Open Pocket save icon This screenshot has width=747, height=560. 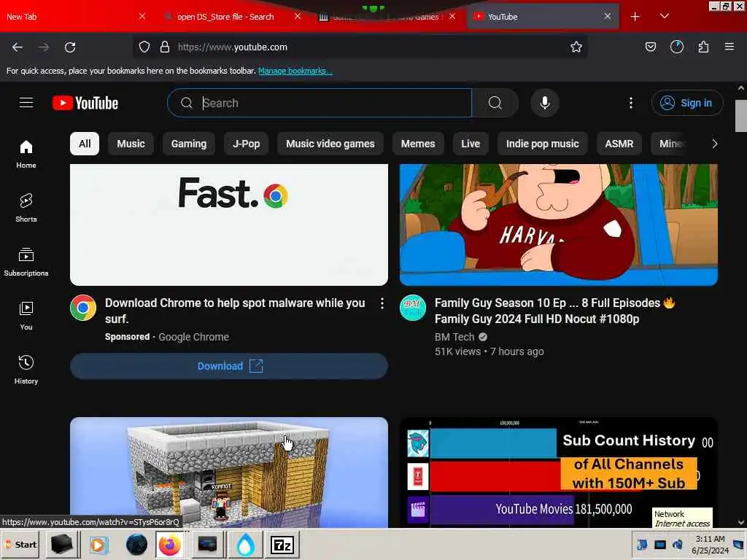650,47
